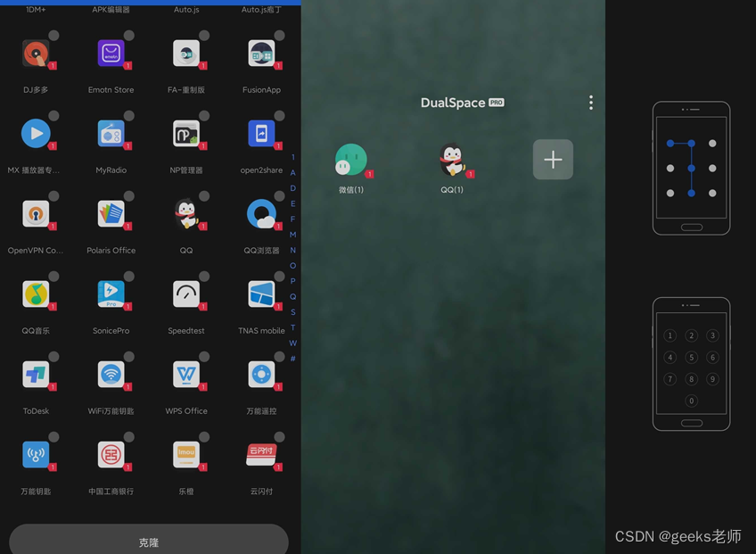This screenshot has height=554, width=756.
Task: Jump to letter S in index
Action: point(292,311)
